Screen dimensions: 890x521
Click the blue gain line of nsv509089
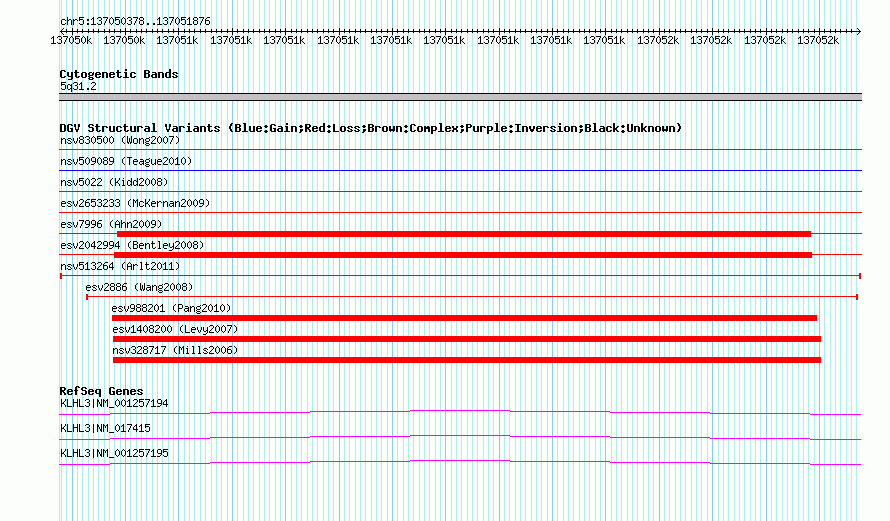(x=460, y=170)
